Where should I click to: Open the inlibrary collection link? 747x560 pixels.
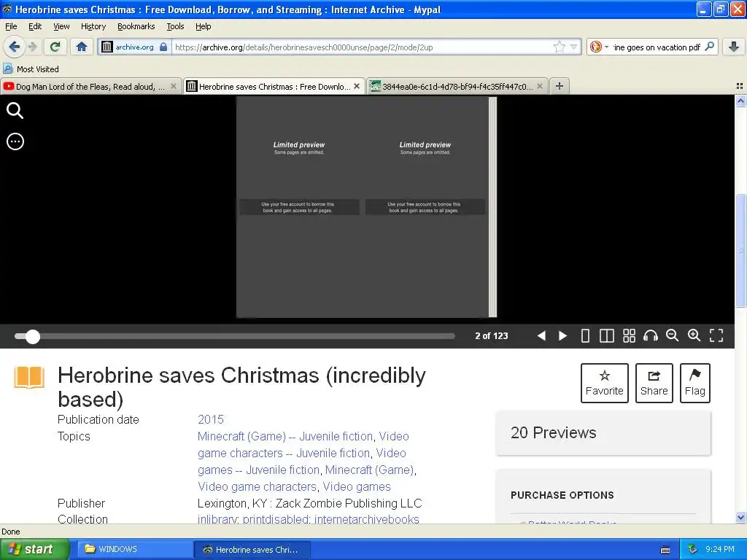(x=217, y=519)
